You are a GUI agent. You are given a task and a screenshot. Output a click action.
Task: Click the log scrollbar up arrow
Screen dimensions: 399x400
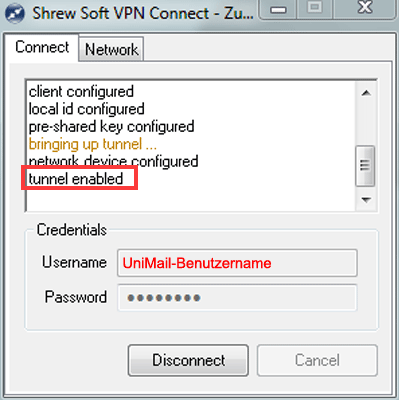(x=366, y=93)
